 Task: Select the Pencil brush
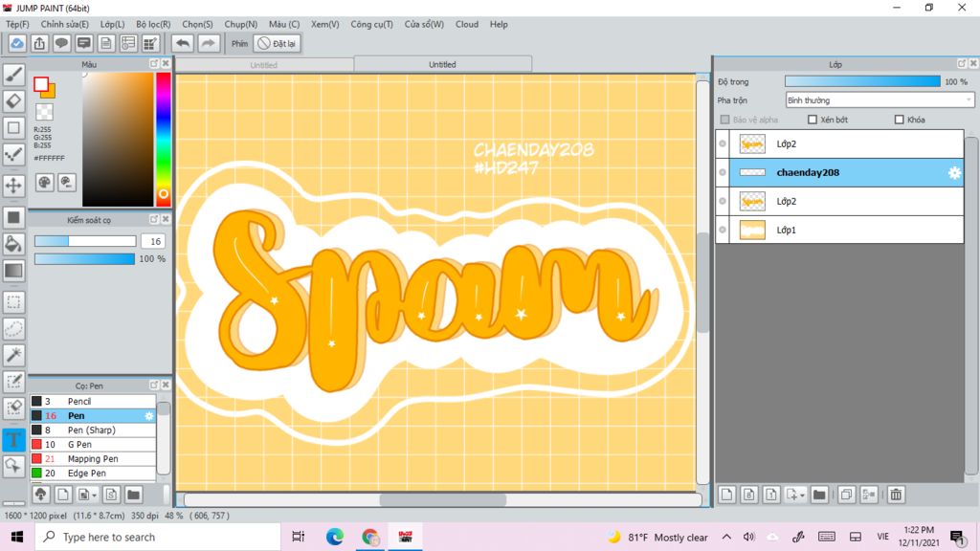point(93,401)
